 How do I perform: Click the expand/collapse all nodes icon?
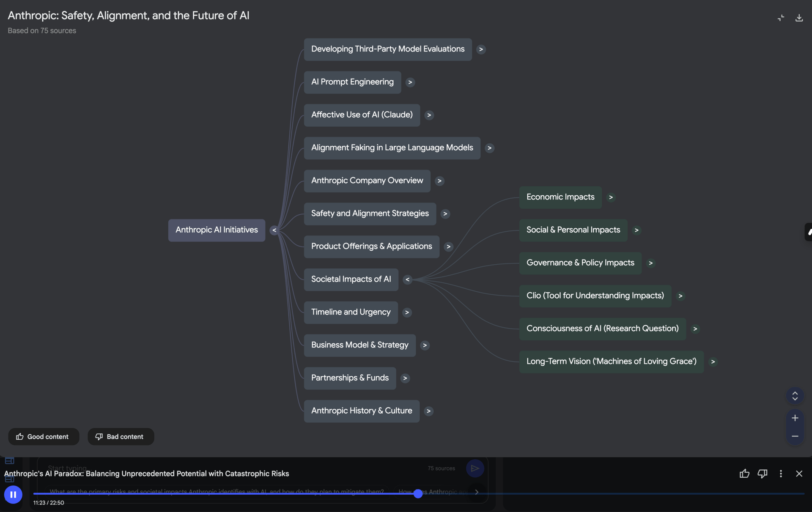coord(795,396)
